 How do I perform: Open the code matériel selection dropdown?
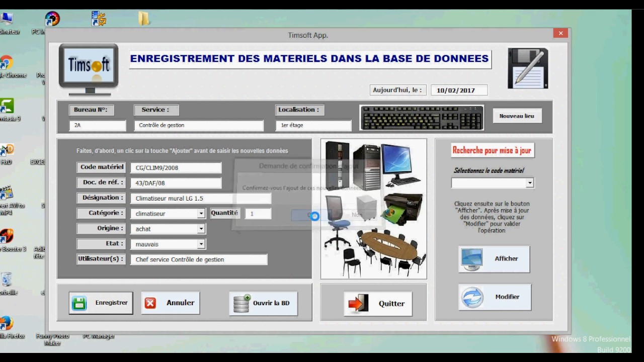tap(530, 184)
